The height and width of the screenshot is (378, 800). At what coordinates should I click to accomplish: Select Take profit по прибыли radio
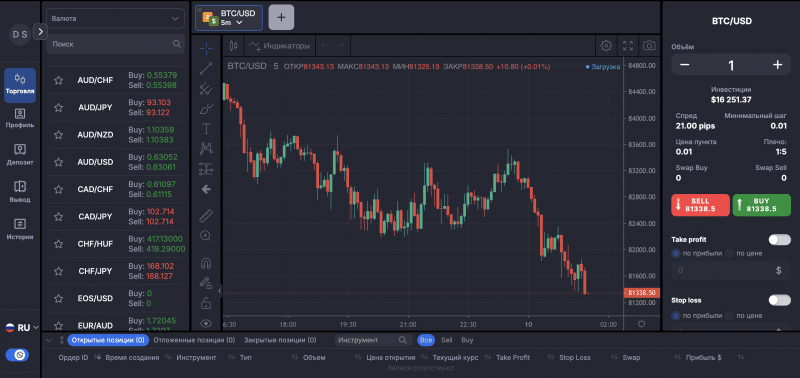676,253
